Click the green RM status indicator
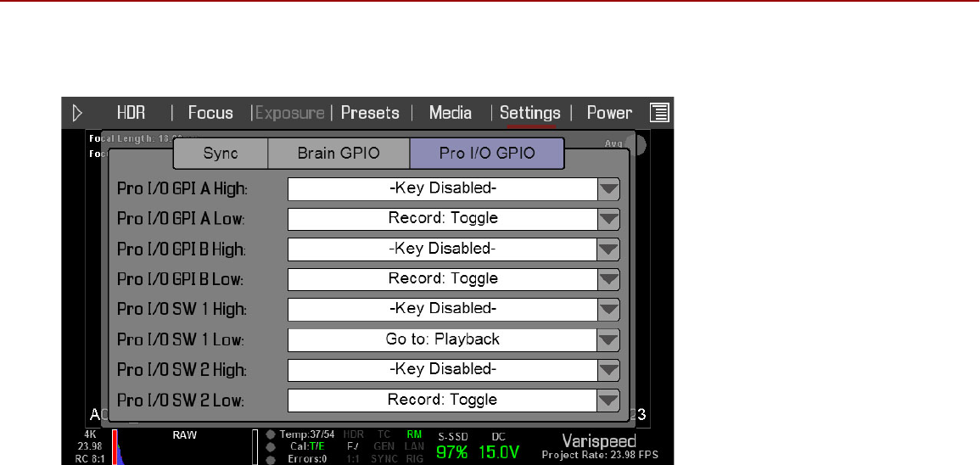This screenshot has width=980, height=465. coord(414,435)
